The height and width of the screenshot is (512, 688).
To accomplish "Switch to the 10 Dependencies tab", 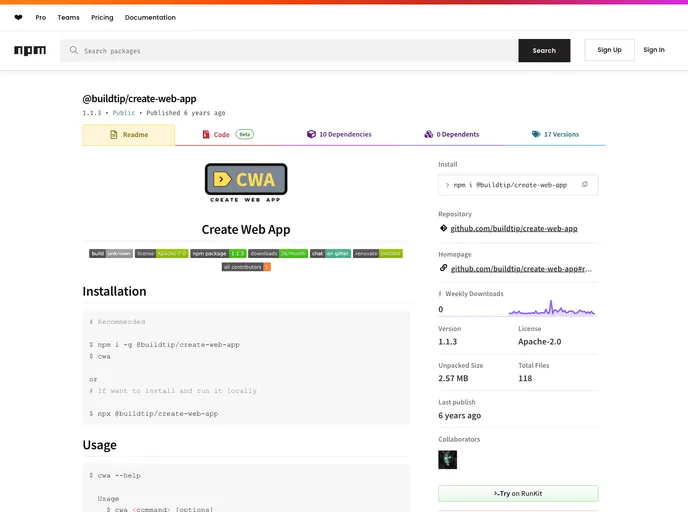I will [x=339, y=134].
